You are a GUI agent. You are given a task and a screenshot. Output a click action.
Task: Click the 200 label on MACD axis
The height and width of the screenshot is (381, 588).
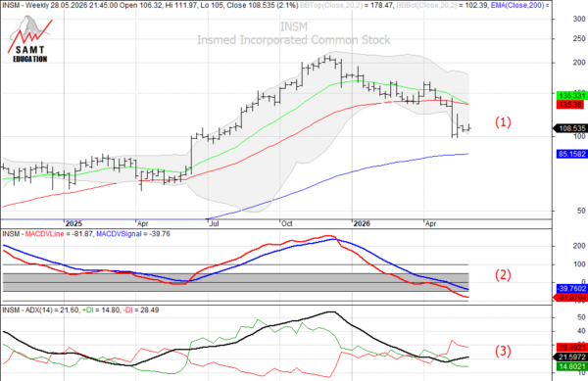tap(579, 246)
